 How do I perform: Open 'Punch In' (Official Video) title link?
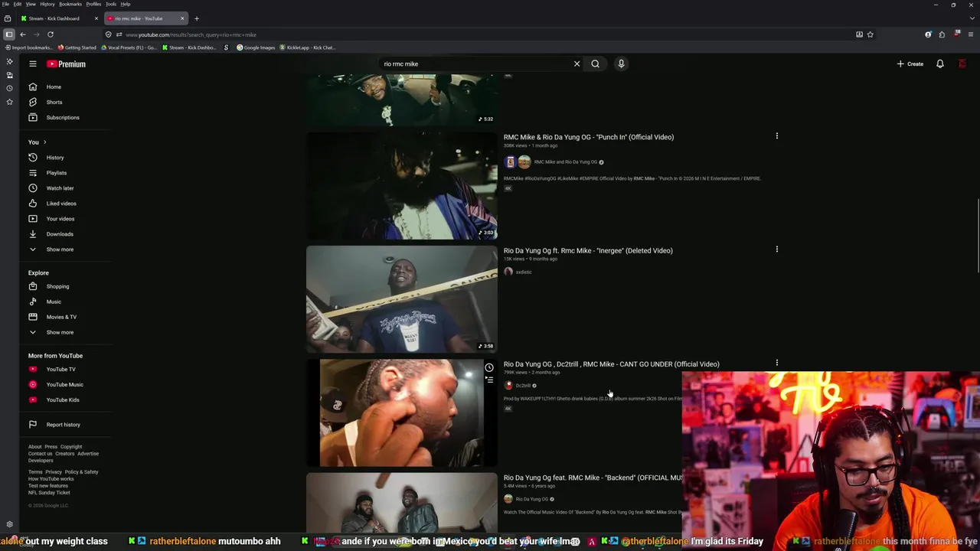589,137
